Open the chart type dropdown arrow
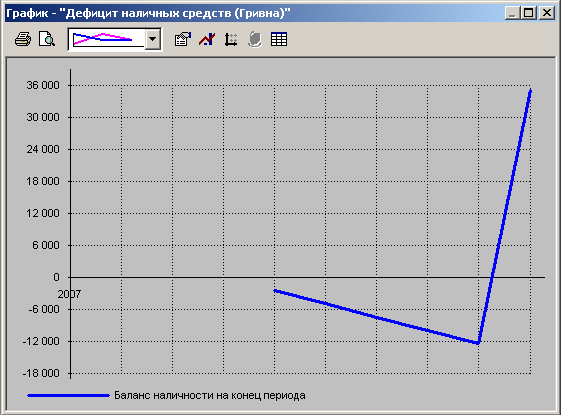 (x=153, y=39)
